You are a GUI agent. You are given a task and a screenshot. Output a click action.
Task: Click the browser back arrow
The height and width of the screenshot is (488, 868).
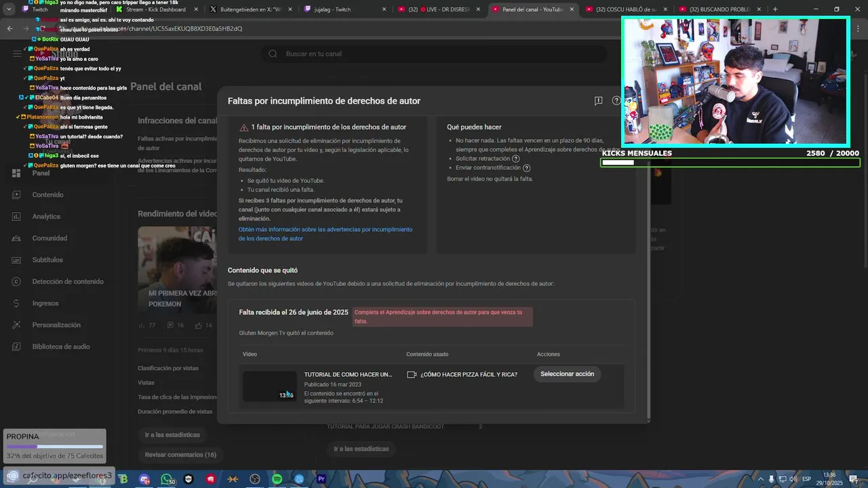pyautogui.click(x=9, y=28)
